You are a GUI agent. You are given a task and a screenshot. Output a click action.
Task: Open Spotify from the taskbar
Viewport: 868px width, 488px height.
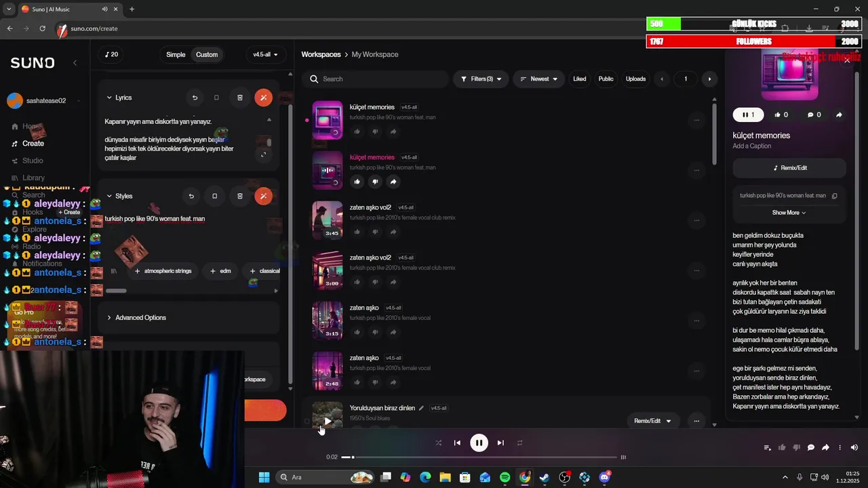(505, 478)
